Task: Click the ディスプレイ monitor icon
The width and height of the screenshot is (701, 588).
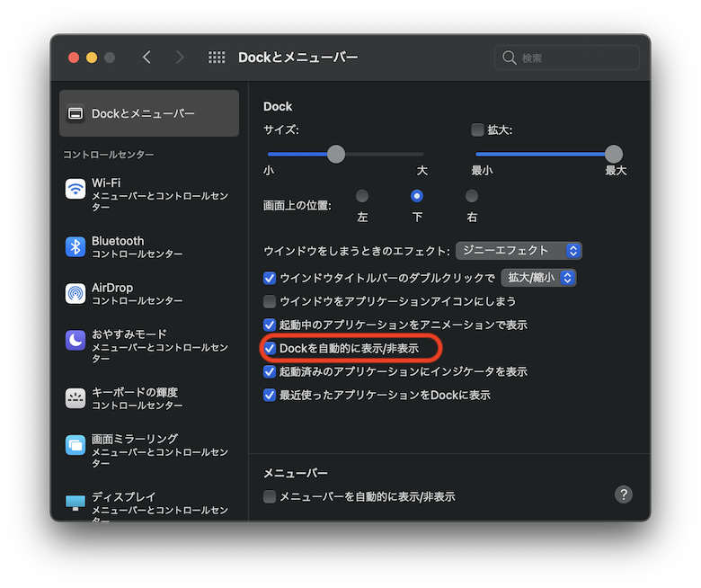Action: pos(75,503)
